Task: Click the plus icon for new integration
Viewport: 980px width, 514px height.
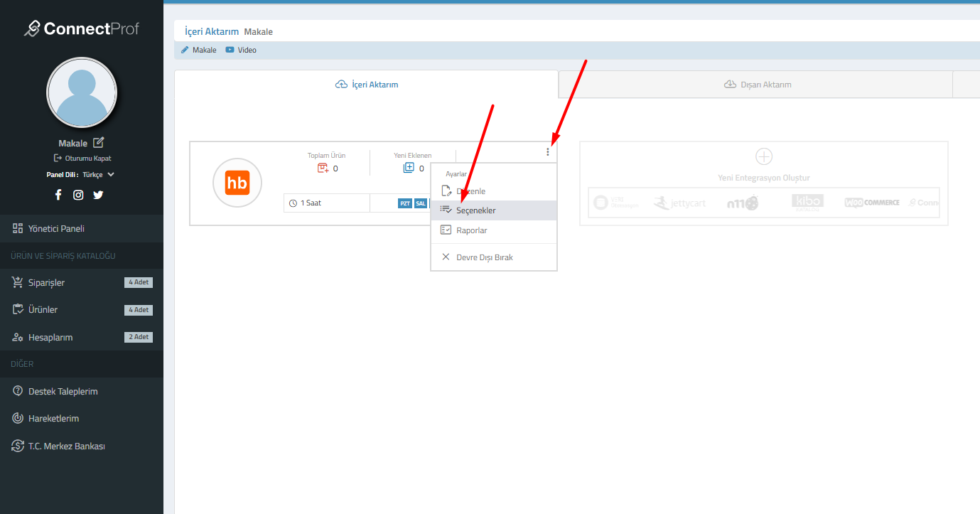Action: tap(763, 156)
